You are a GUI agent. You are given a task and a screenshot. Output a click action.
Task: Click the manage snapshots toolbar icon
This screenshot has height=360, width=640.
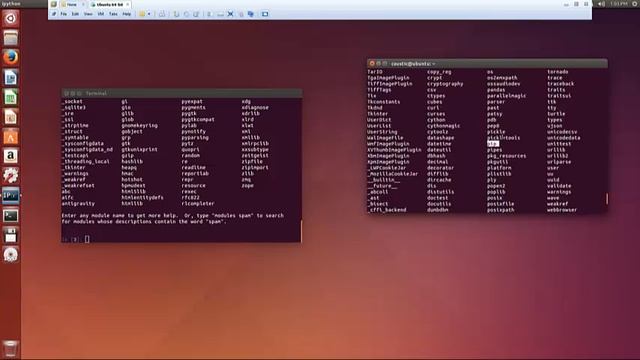coord(196,14)
